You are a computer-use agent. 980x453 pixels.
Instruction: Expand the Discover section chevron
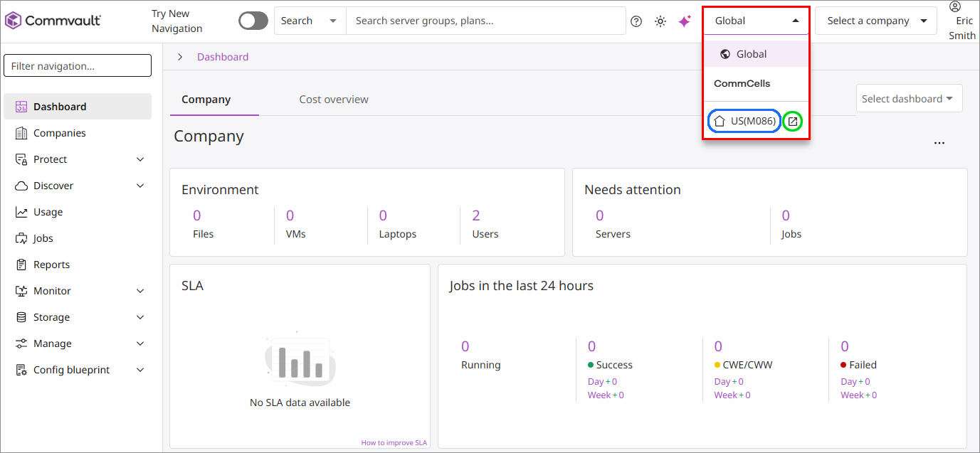[x=140, y=186]
